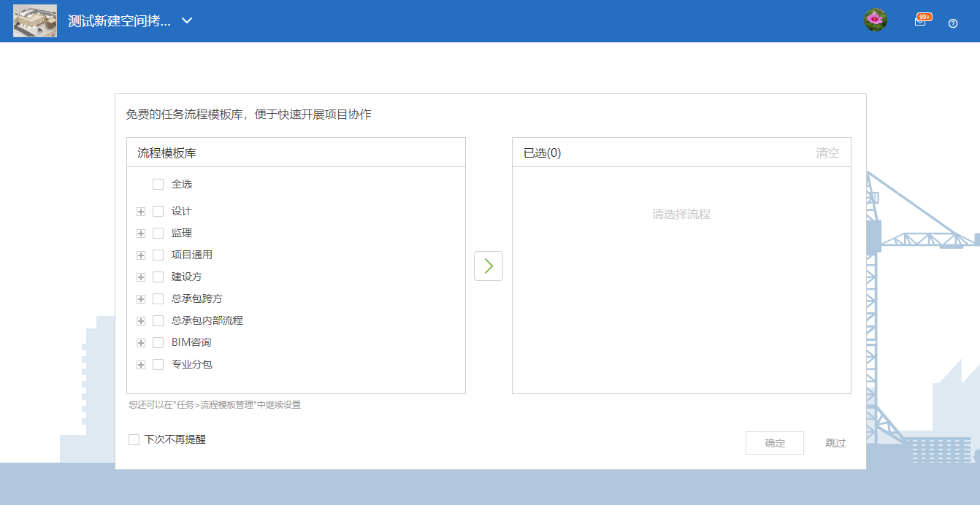Click the help question mark icon
The height and width of the screenshot is (505, 980).
(x=952, y=23)
